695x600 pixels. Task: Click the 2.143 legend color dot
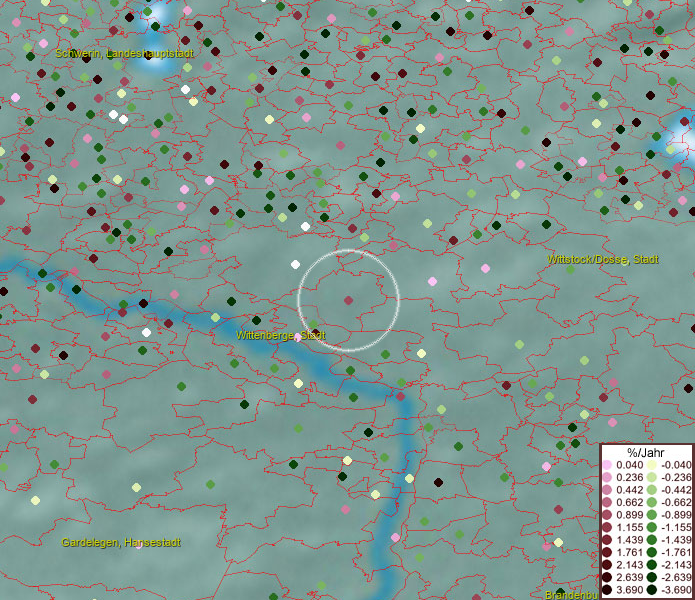click(x=607, y=565)
